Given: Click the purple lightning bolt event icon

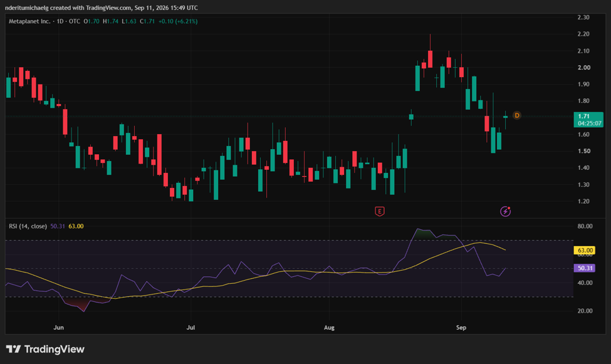Looking at the screenshot, I should 505,211.
